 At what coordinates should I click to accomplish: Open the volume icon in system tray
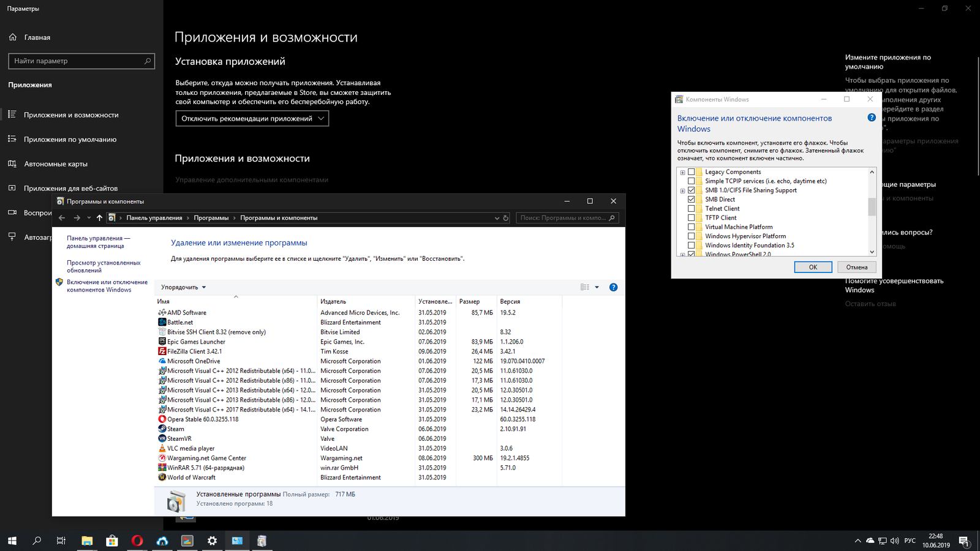tap(895, 541)
